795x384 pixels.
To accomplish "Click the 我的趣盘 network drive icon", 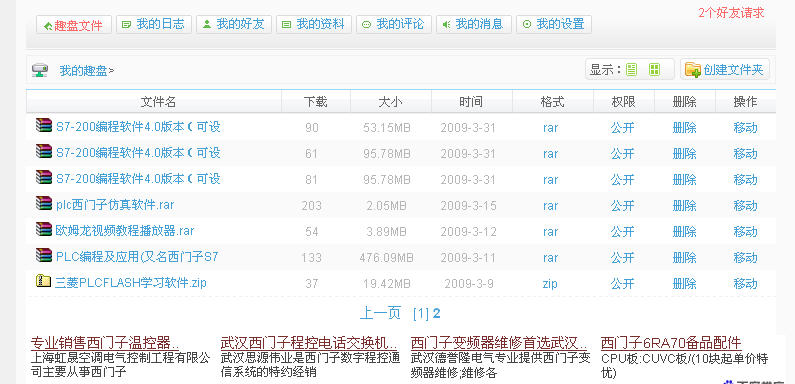I will click(x=40, y=71).
